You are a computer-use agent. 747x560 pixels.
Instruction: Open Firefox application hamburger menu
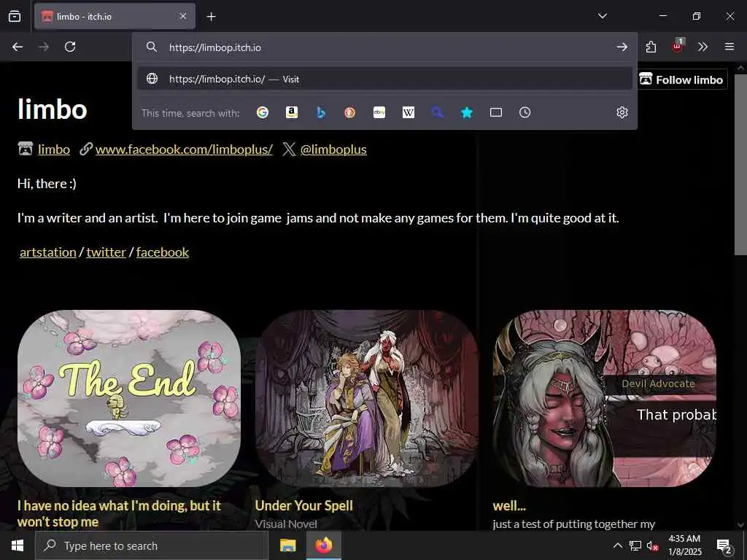(x=729, y=47)
